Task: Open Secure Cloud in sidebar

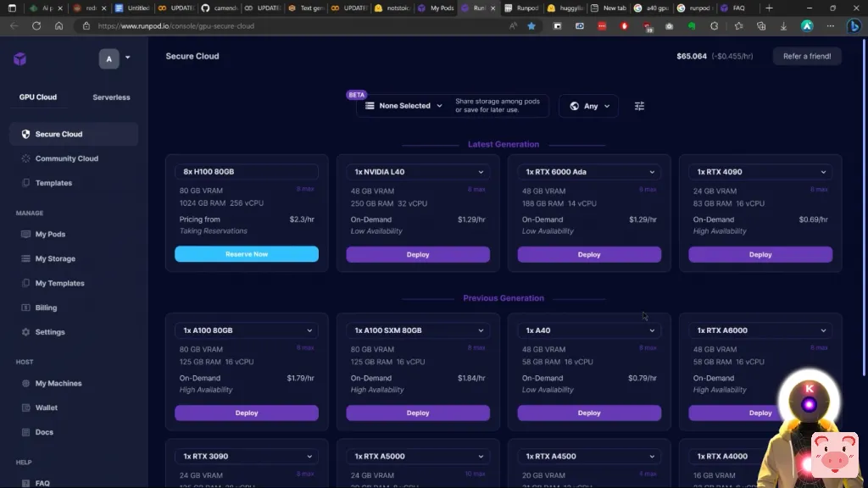Action: click(74, 134)
